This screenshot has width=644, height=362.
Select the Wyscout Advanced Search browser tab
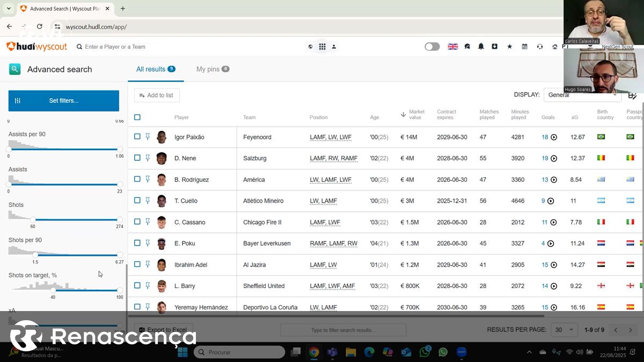click(64, 9)
